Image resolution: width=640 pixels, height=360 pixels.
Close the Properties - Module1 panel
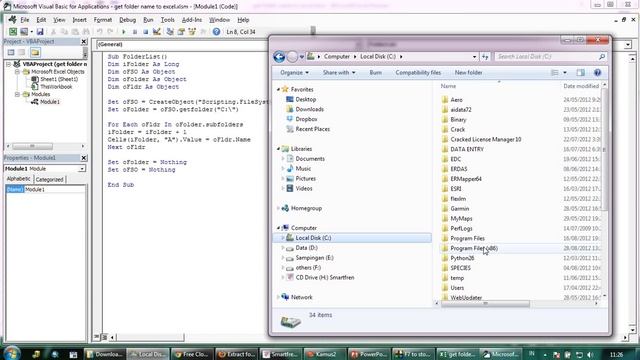point(84,158)
